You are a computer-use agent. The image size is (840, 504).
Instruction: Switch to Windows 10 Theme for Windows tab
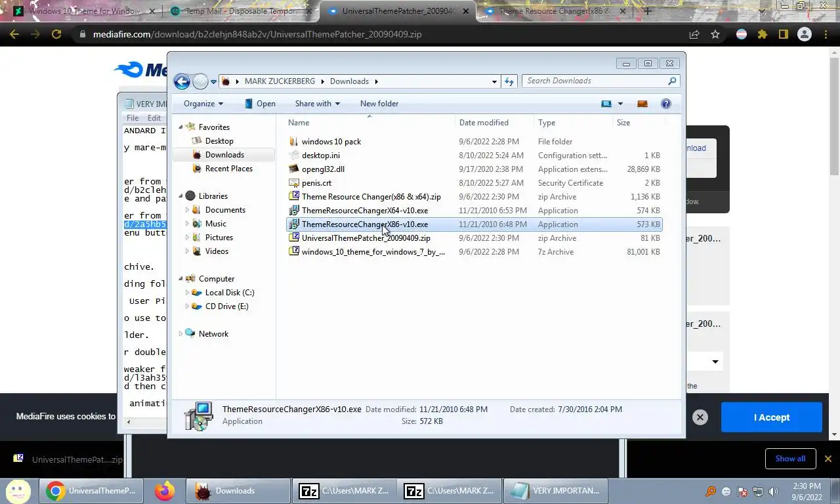[85, 11]
